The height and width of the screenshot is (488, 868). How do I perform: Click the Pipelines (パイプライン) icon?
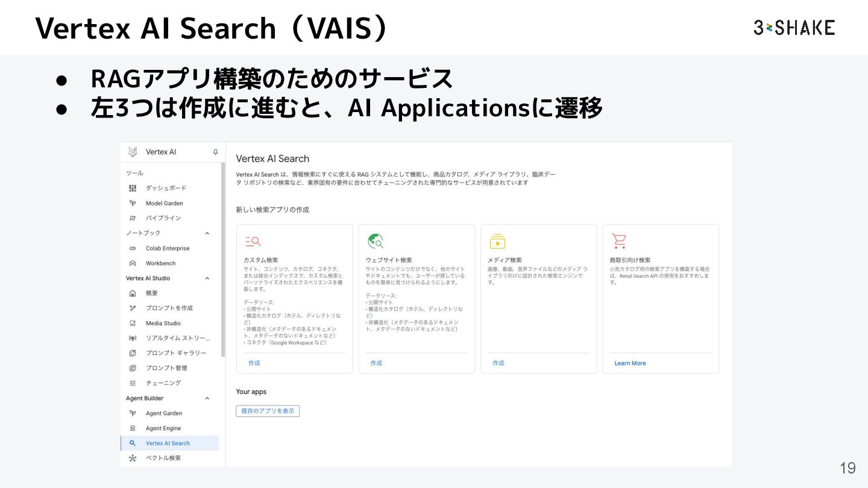[133, 218]
